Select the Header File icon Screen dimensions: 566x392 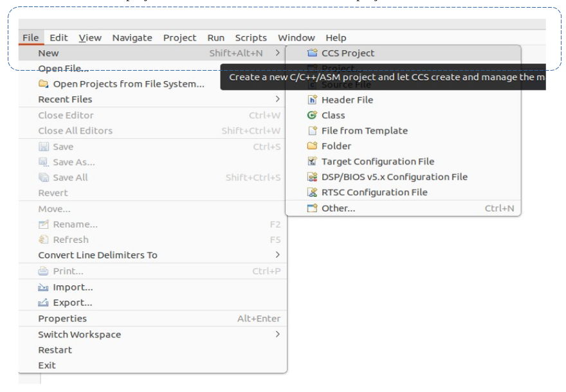click(312, 100)
